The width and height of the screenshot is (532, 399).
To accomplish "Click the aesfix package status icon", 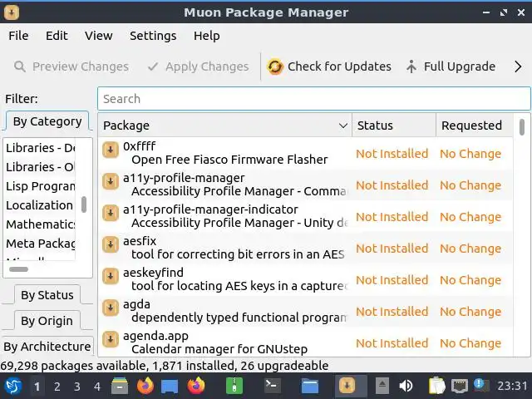I will [x=110, y=244].
